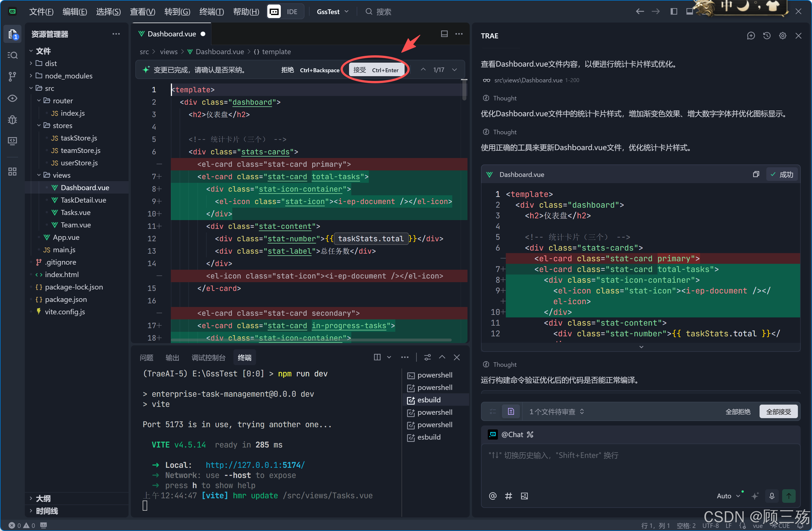This screenshot has width=812, height=531.
Task: Click the microphone voice input icon
Action: (772, 495)
